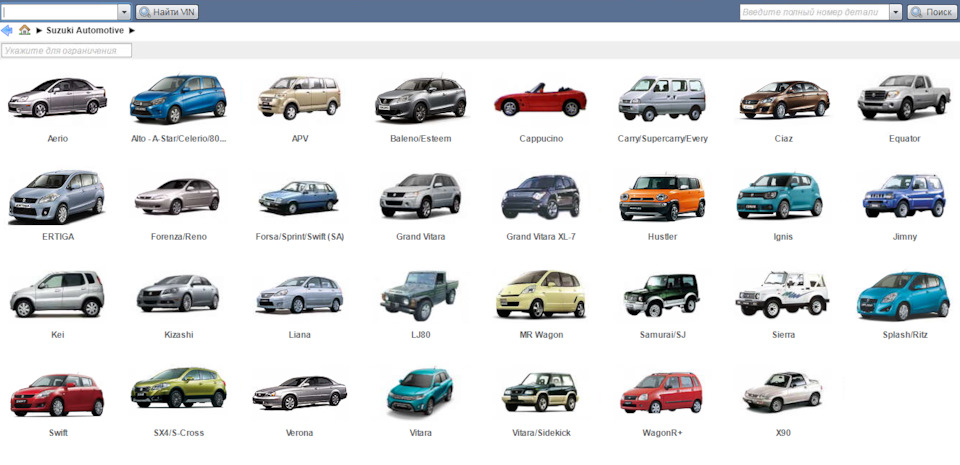The image size is (960, 465).
Task: Open the yellow MR Wagon image
Action: [x=540, y=294]
